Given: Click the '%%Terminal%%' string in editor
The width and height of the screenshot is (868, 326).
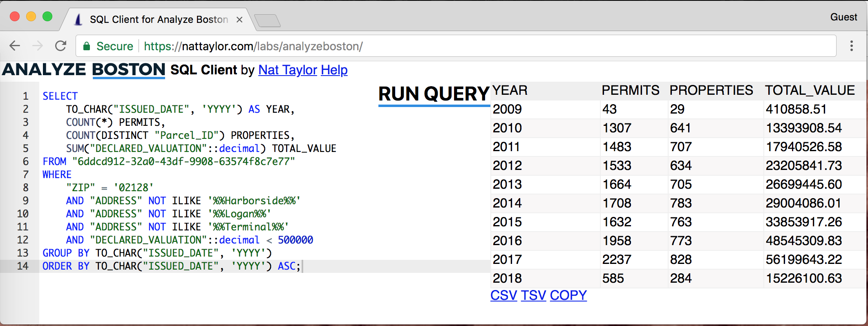Looking at the screenshot, I should point(248,227).
